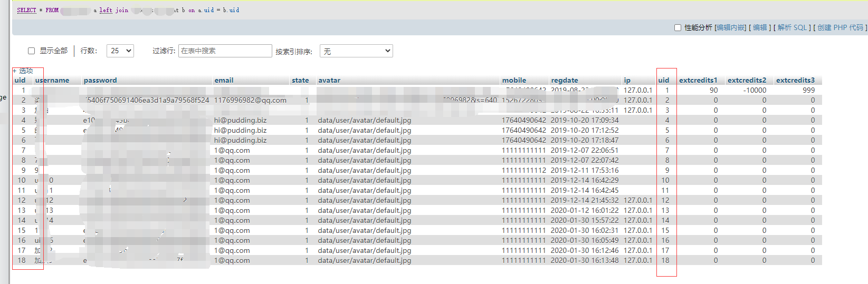This screenshot has height=284, width=868.
Task: Sort results by email column header
Action: click(x=224, y=81)
